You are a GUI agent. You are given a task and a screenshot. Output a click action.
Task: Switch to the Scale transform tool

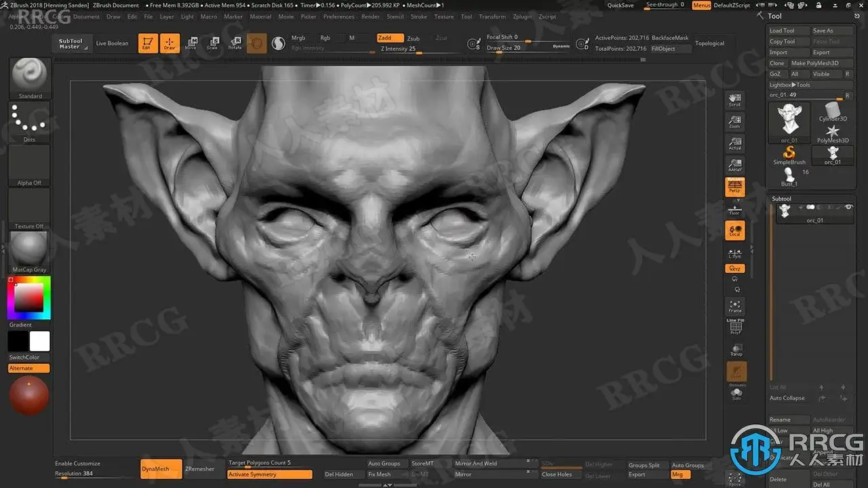(x=213, y=43)
